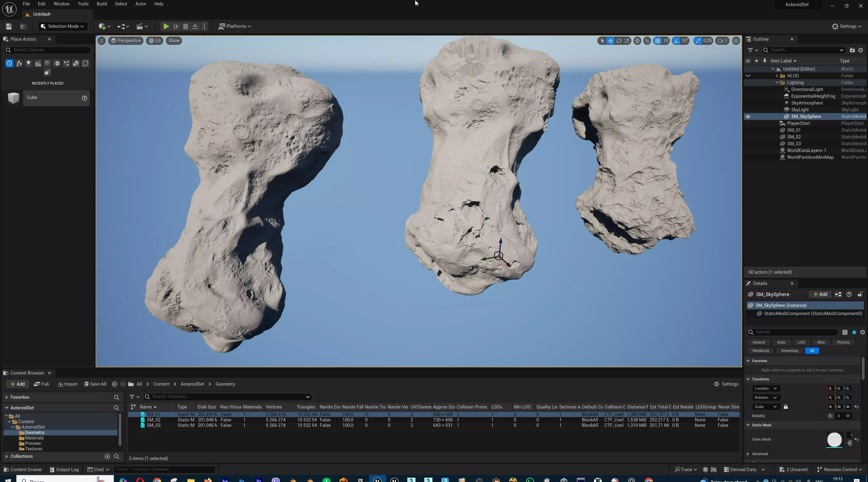Open the File menu
Screen dimensions: 868x482
(x=26, y=4)
